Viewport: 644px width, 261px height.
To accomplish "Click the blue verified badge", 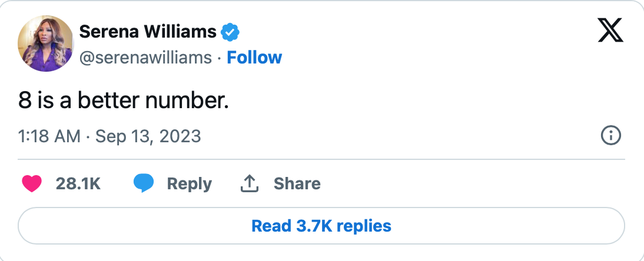I will click(230, 32).
